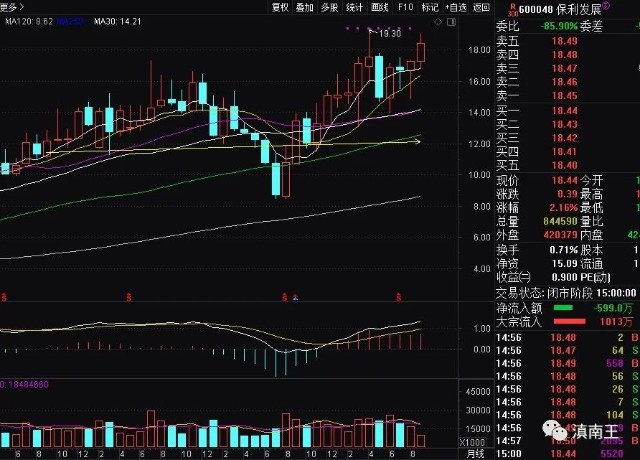Click the diamond icon above the chart
Screen dimensions: 640x460
(438, 22)
